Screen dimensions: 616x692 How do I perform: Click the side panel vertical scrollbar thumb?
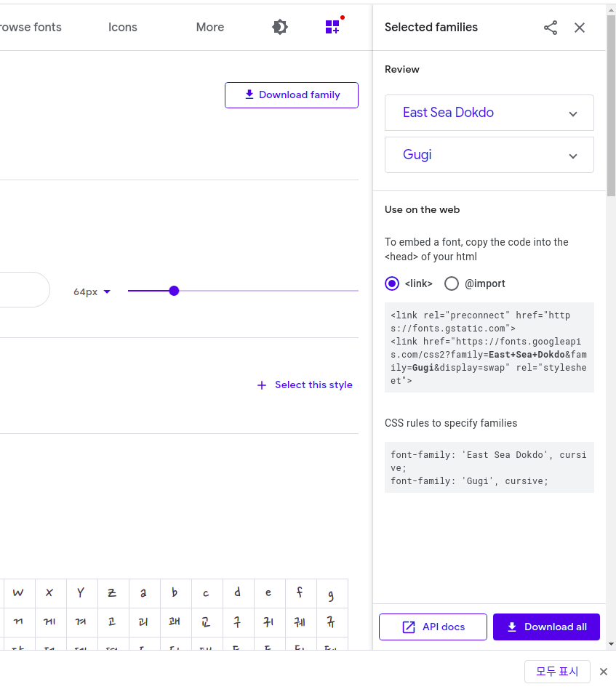click(611, 106)
